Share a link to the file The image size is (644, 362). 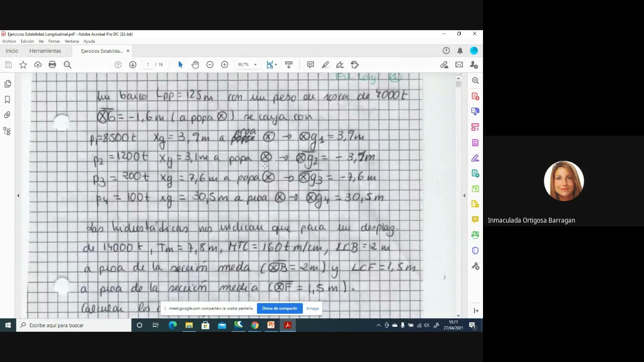coord(444,64)
